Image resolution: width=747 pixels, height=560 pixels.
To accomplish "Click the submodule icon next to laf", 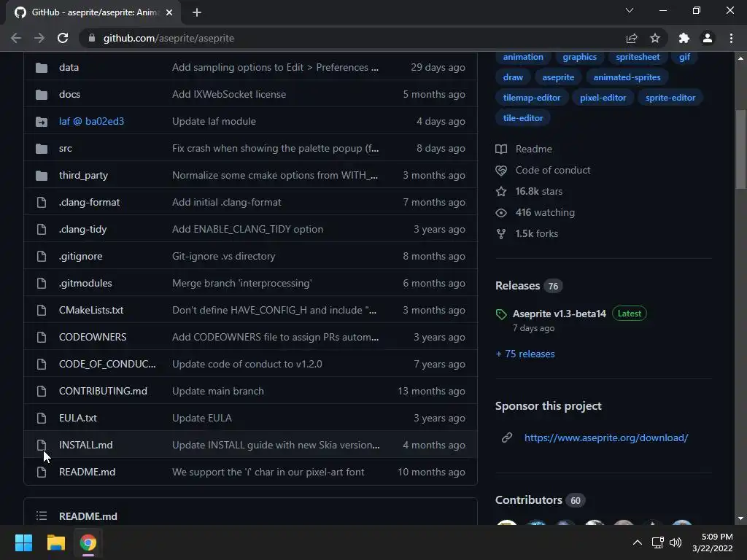I will [42, 122].
